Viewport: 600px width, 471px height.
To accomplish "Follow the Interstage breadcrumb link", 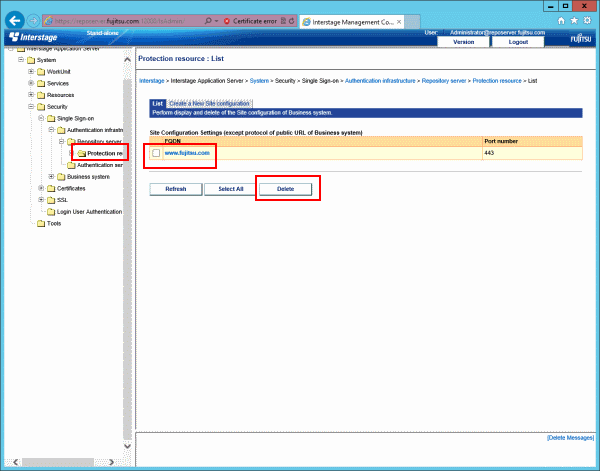I will coord(152,81).
